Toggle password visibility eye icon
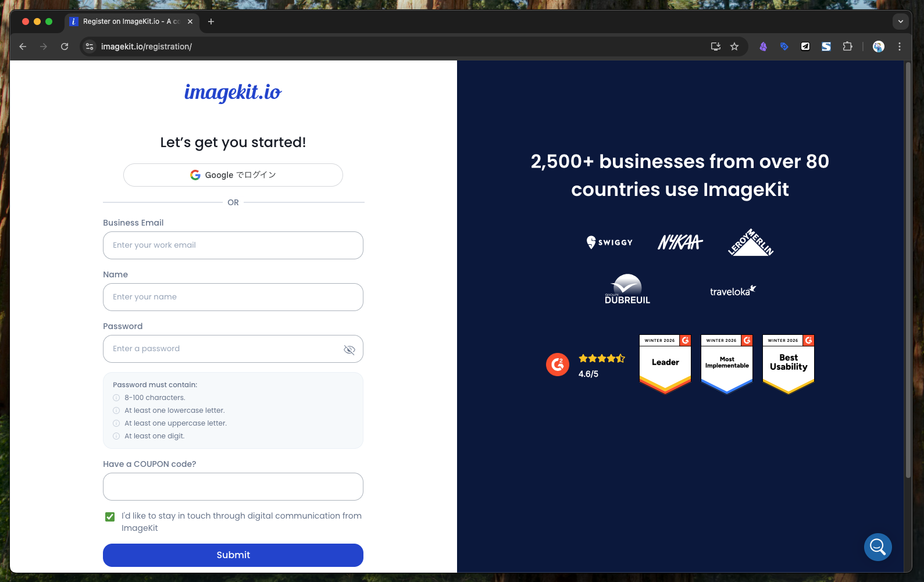The height and width of the screenshot is (582, 924). pyautogui.click(x=349, y=349)
